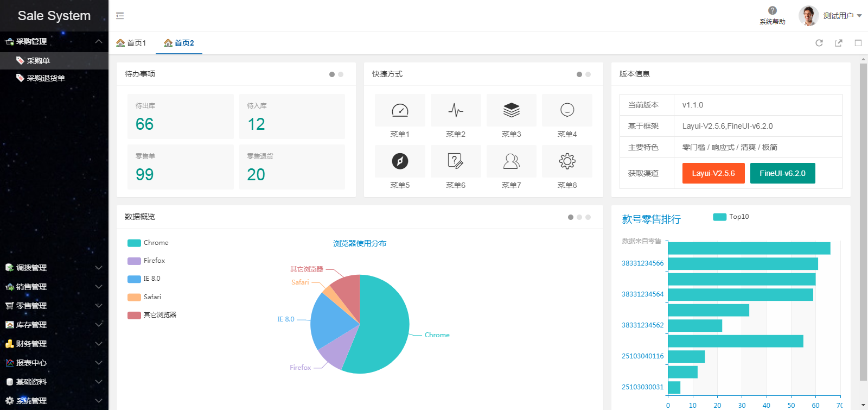This screenshot has width=868, height=410.
Task: Collapse the sidebar with the menu fold icon
Action: [120, 16]
